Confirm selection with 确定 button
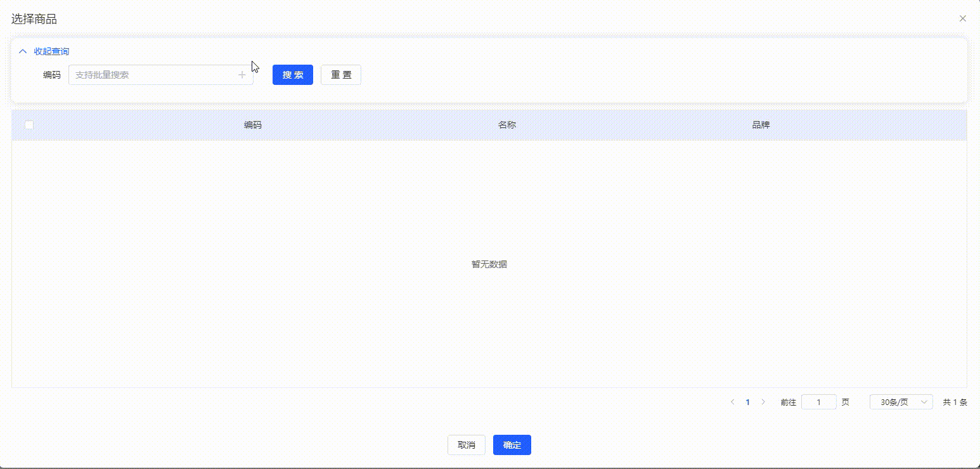Viewport: 980px width, 469px height. [512, 444]
